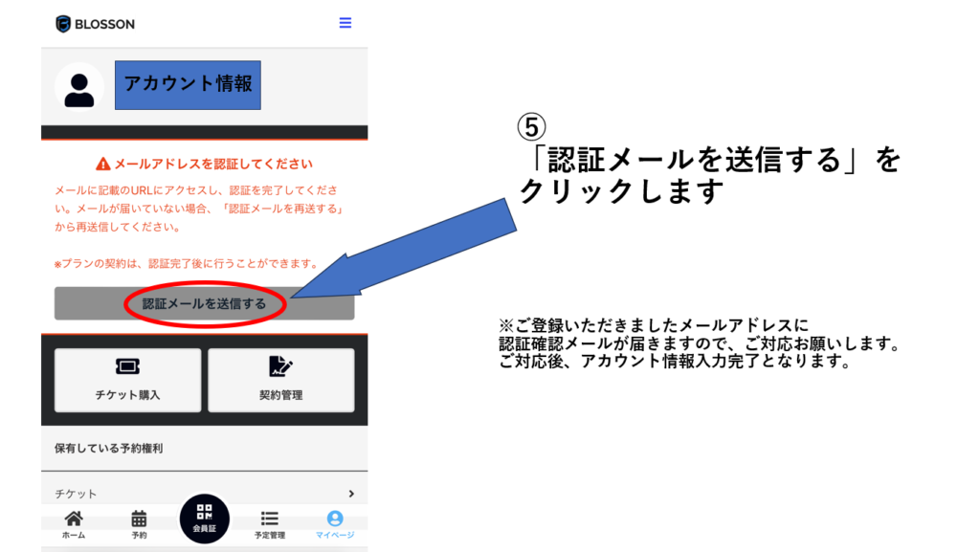
Task: Click the contract pen icon above 契約管理
Action: (x=280, y=367)
